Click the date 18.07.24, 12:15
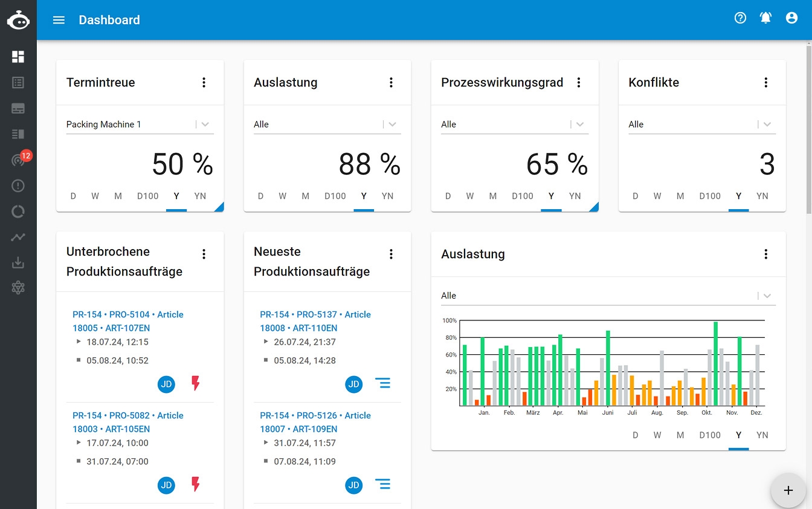Image resolution: width=812 pixels, height=509 pixels. 117,342
